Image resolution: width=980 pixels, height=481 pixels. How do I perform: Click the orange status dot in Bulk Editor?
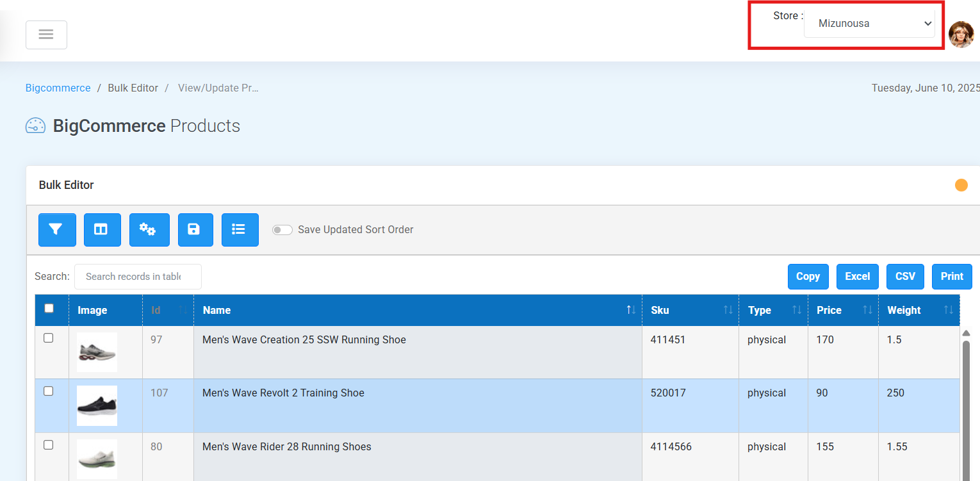(961, 185)
